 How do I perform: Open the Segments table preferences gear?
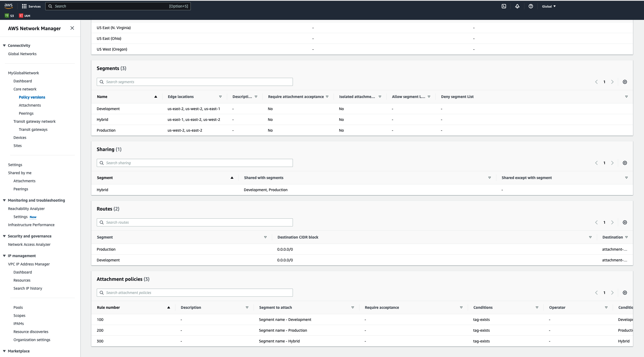point(625,82)
